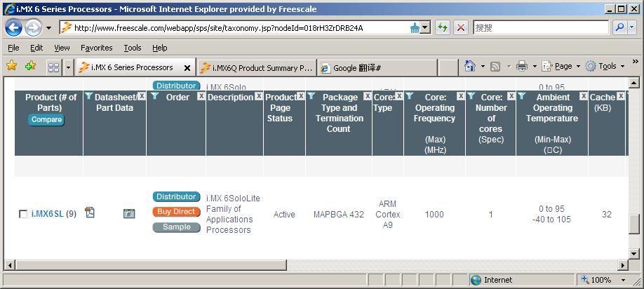Remove the Description column
Image resolution: width=644 pixels, height=289 pixels.
click(259, 96)
